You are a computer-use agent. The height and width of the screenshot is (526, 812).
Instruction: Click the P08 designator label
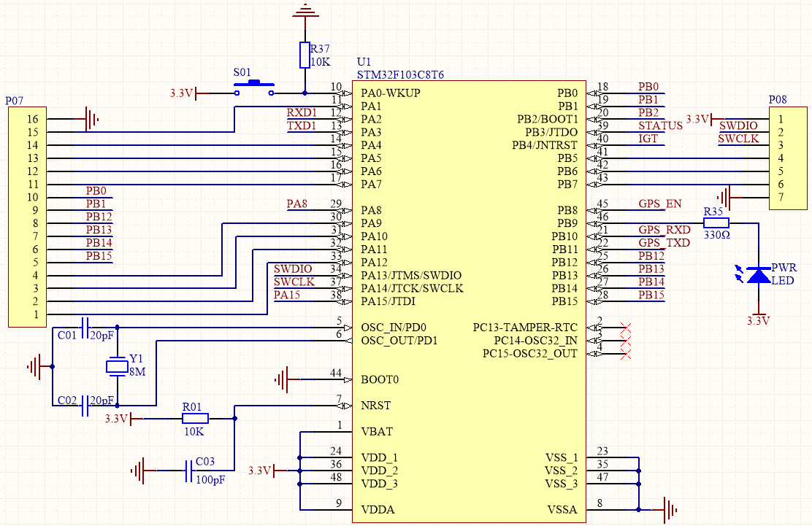tap(778, 100)
